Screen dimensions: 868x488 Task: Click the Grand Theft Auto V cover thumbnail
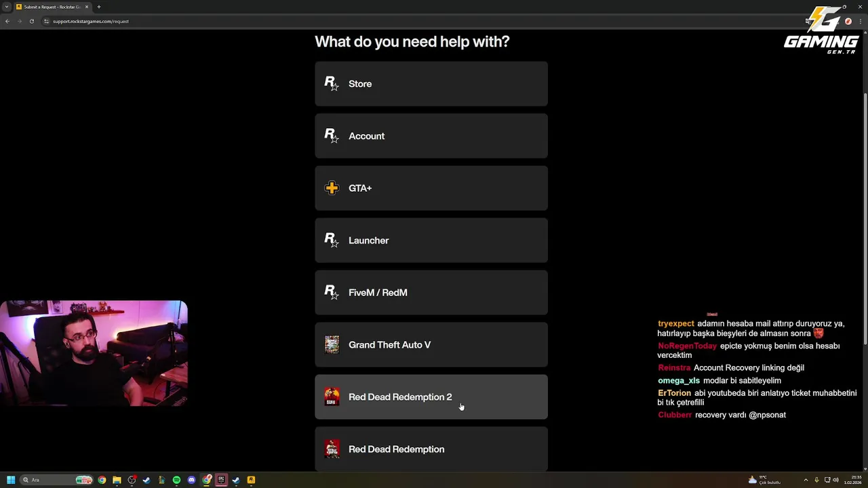coord(332,344)
